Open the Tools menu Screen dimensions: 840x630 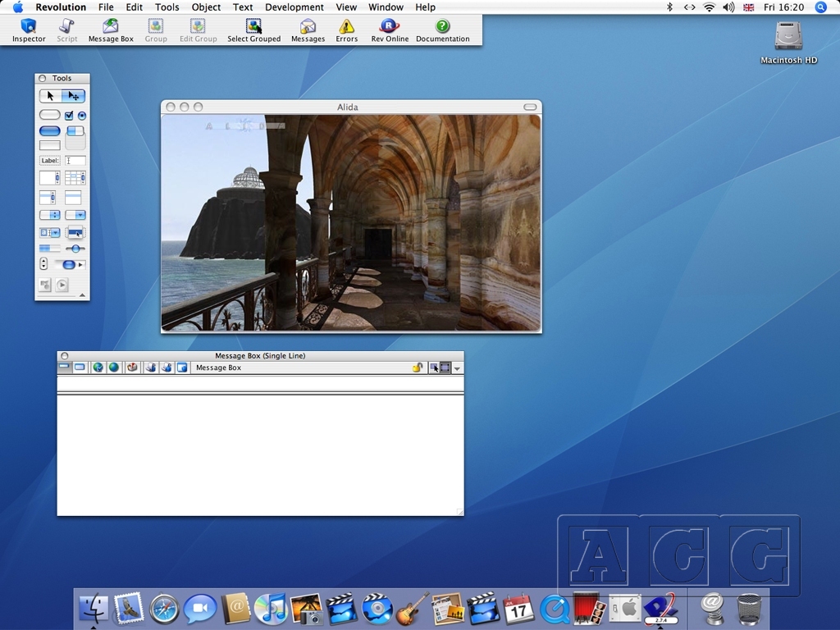(x=167, y=7)
